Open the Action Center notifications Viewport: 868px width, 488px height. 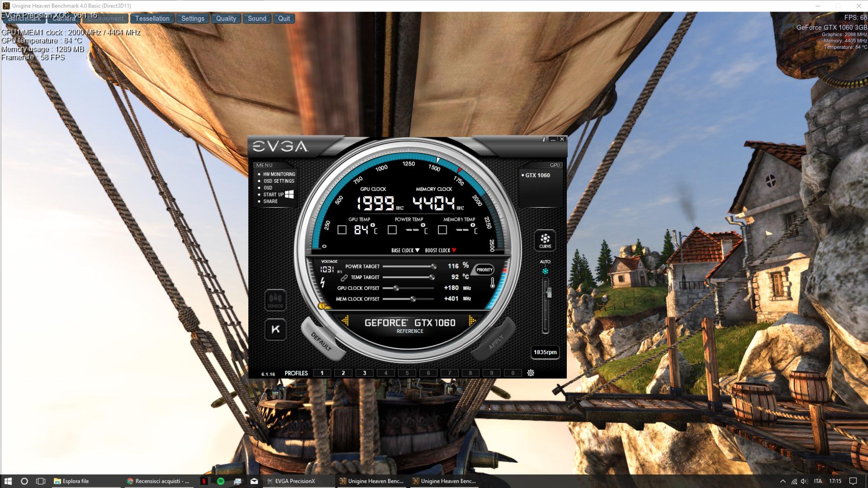pyautogui.click(x=853, y=481)
